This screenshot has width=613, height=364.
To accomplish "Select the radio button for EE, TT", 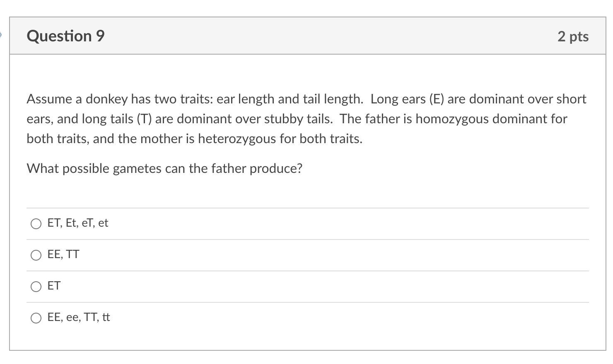I will [36, 255].
